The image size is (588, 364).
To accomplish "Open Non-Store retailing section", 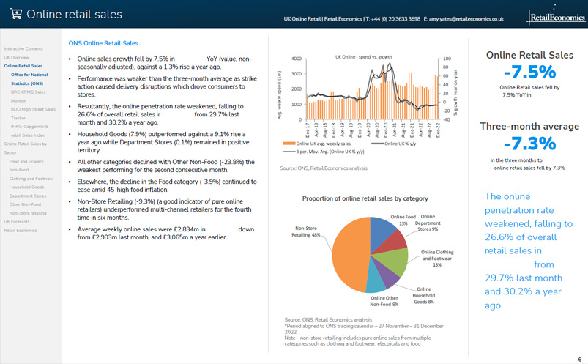I will click(29, 213).
